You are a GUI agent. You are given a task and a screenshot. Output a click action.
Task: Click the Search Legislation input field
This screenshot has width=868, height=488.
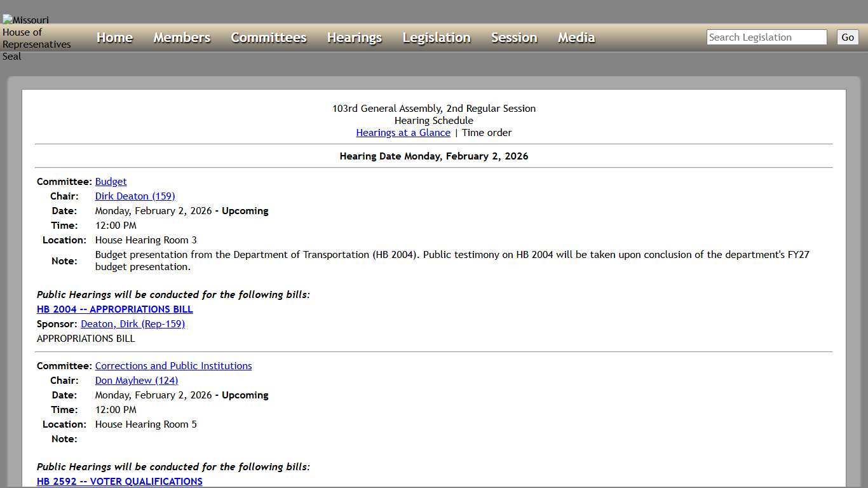pyautogui.click(x=766, y=37)
